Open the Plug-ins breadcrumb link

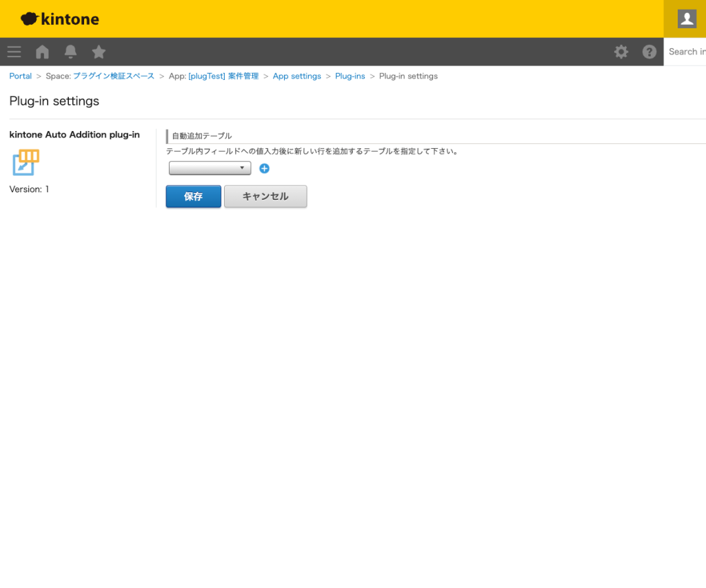pyautogui.click(x=350, y=76)
